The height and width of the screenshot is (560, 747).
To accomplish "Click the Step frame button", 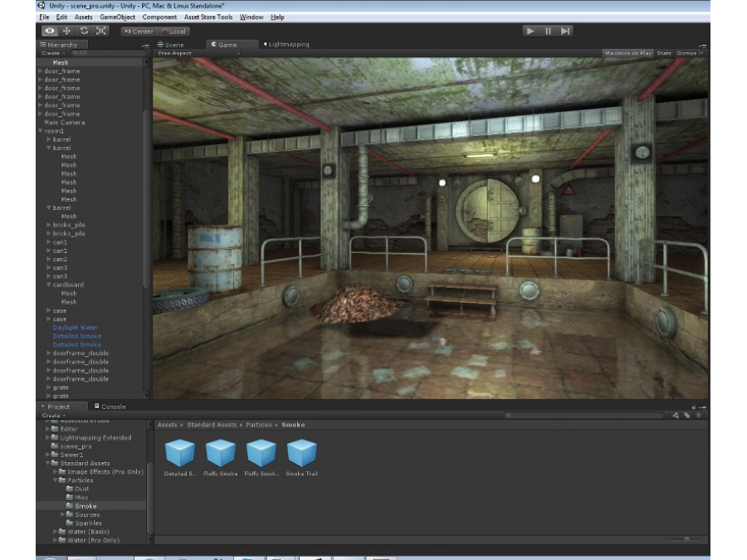I will [x=565, y=31].
